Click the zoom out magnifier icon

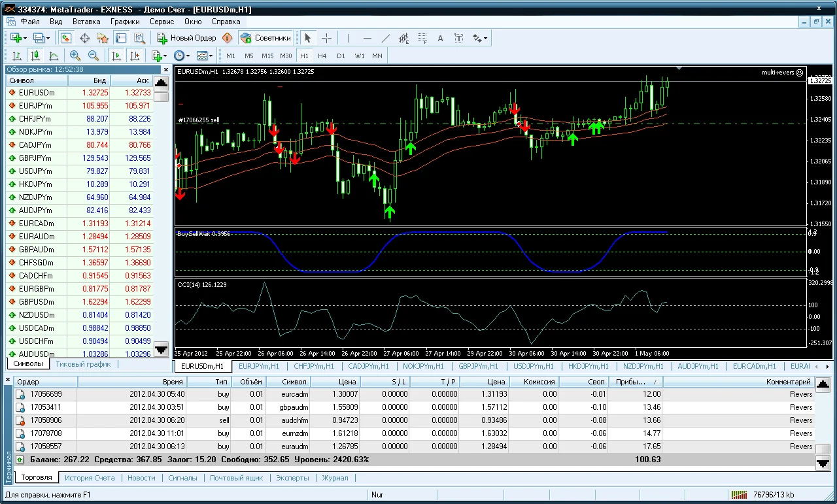pyautogui.click(x=94, y=56)
